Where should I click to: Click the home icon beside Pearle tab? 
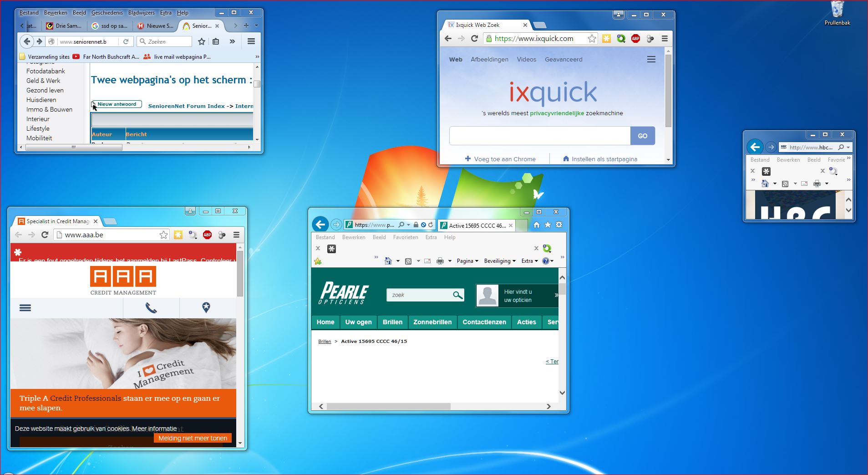pyautogui.click(x=537, y=225)
